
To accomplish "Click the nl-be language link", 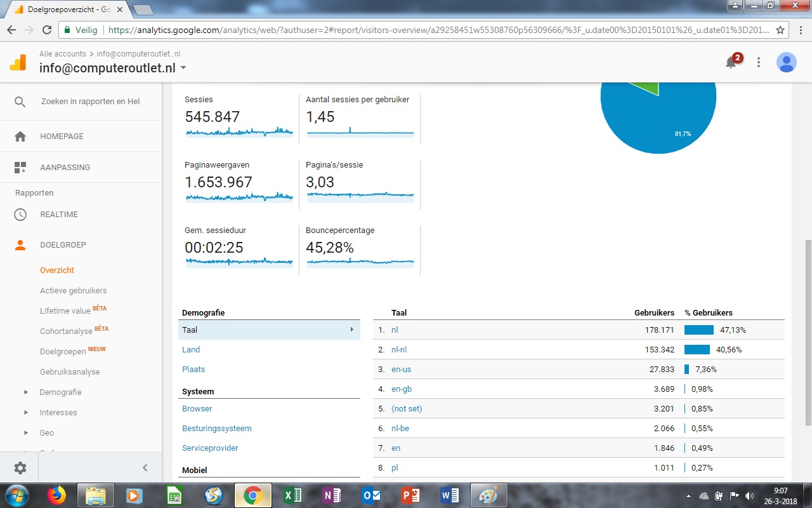I will (x=400, y=429).
